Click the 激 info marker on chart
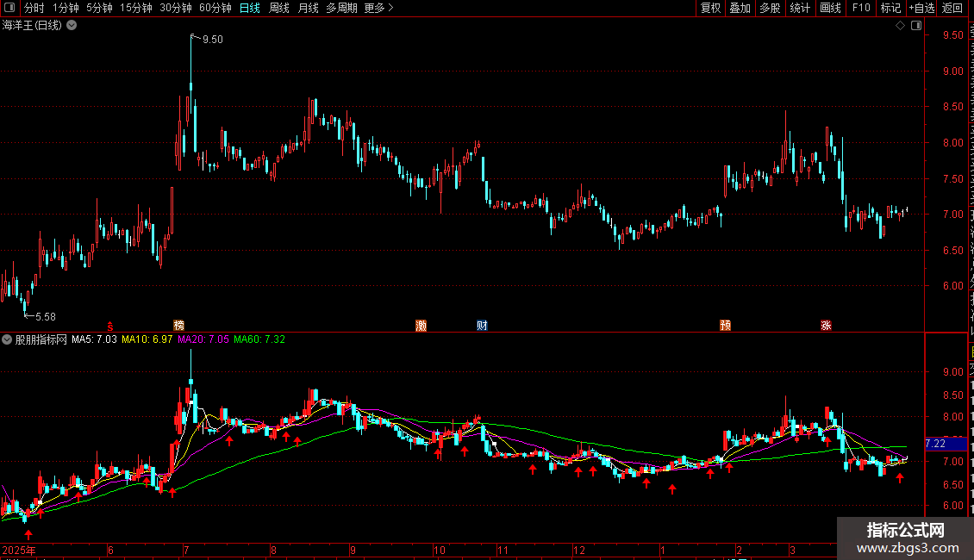This screenshot has width=974, height=560. tap(421, 326)
